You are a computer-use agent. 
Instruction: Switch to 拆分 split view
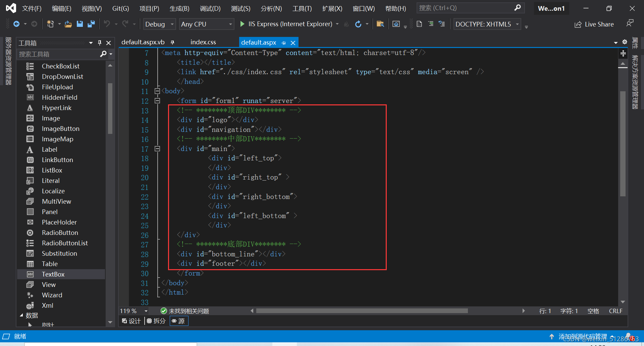157,321
